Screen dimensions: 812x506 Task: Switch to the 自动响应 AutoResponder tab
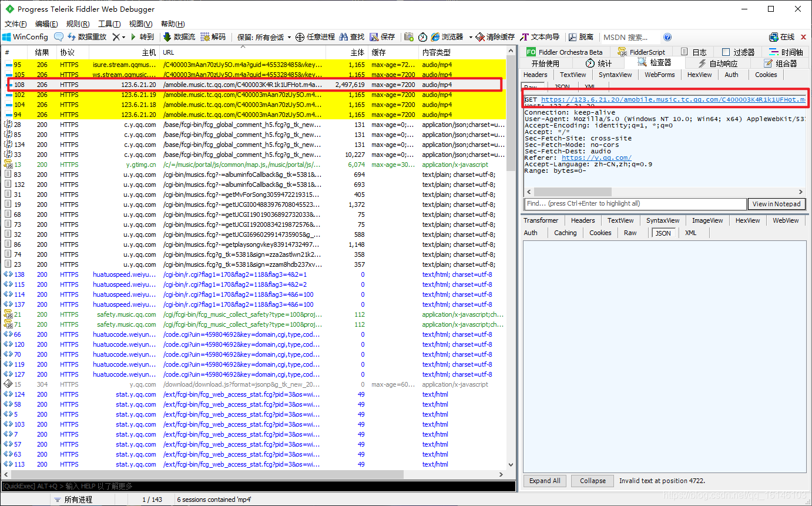click(x=717, y=63)
